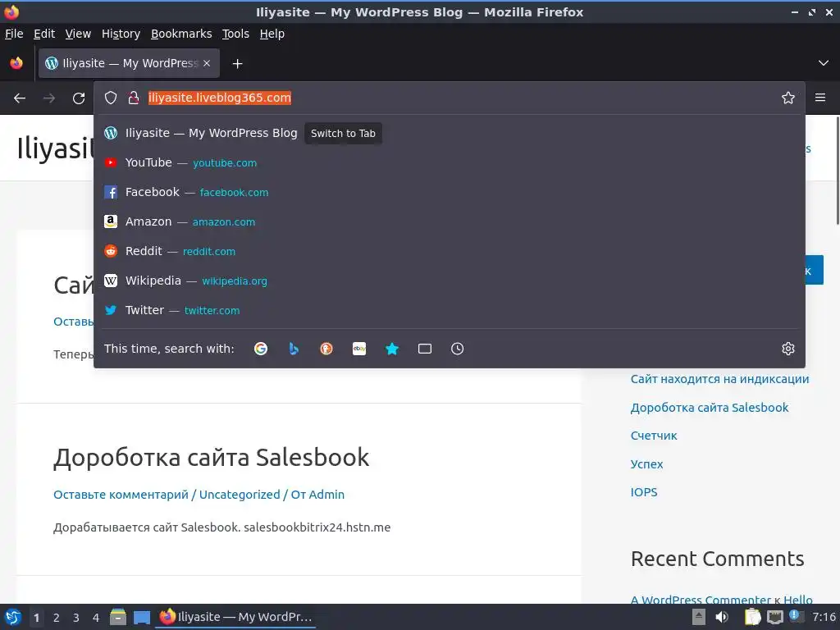Click Оставьте комментарий link under Salesbook post
840x630 pixels.
tap(121, 495)
